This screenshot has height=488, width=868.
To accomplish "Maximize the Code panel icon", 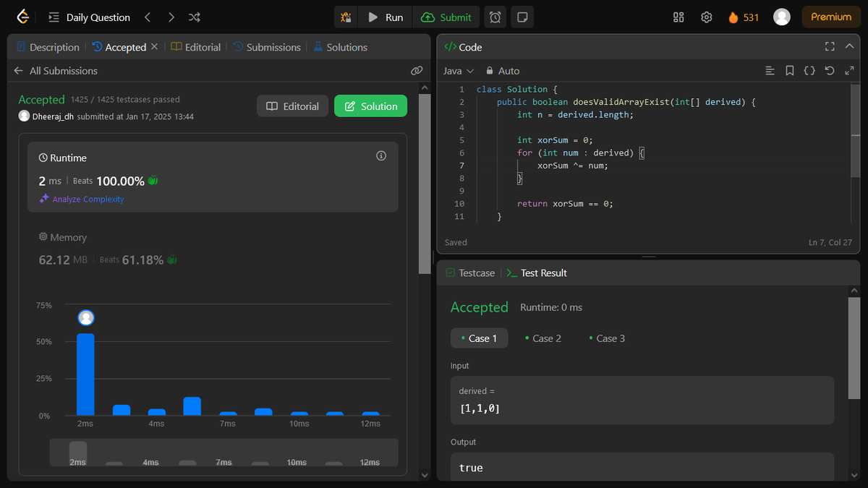I will coord(830,47).
